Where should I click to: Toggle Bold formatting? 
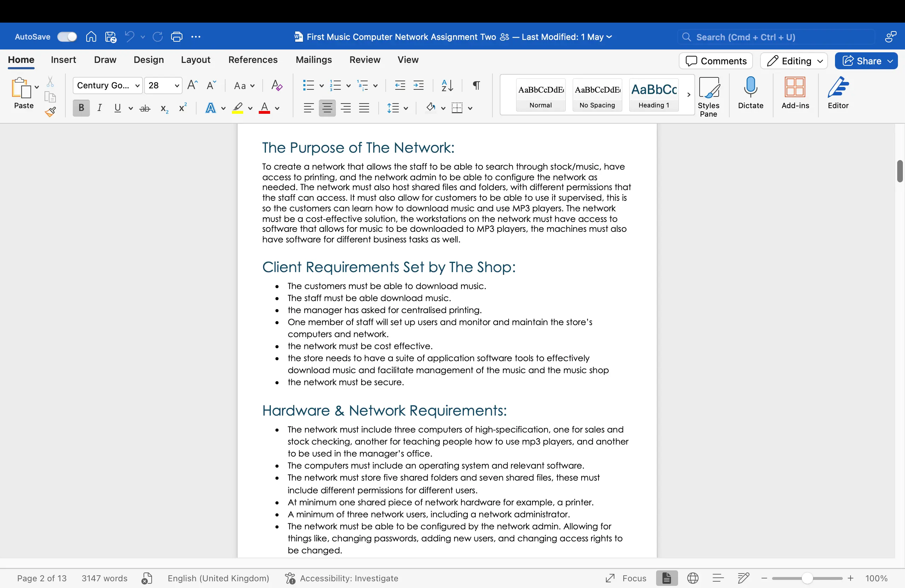click(x=81, y=108)
